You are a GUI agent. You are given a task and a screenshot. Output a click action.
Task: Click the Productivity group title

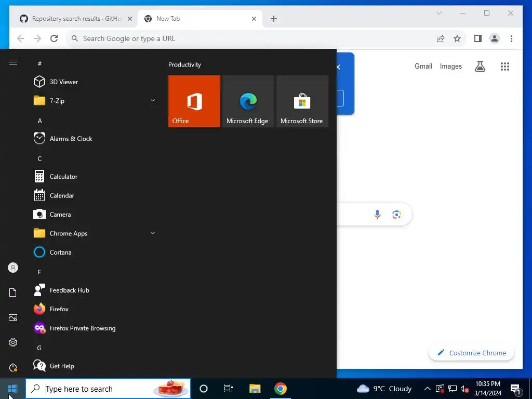click(184, 65)
